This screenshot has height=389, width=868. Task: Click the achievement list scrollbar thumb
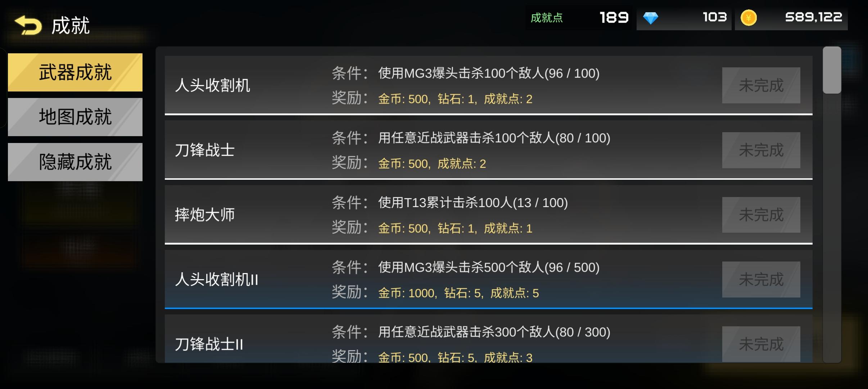tap(832, 70)
